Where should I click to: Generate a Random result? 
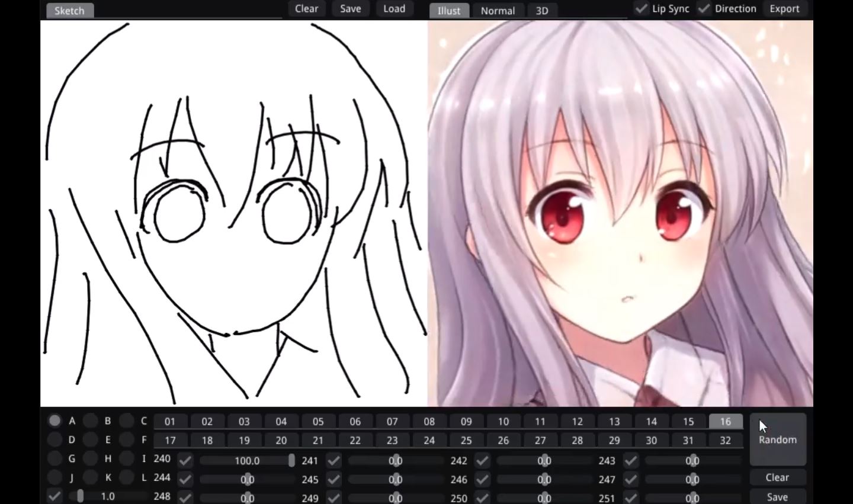tap(777, 439)
